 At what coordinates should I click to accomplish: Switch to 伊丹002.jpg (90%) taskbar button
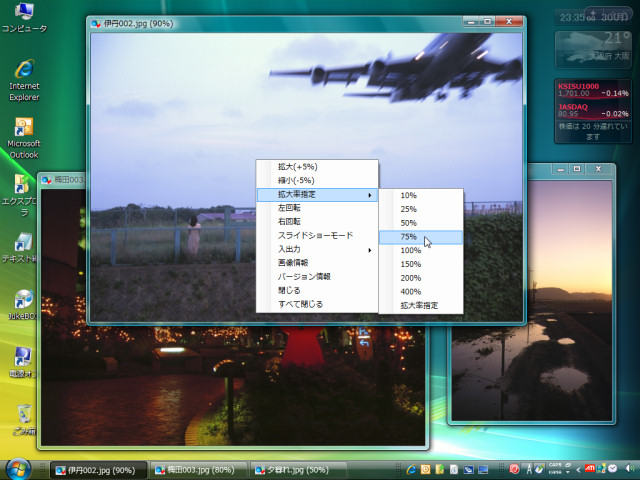(x=98, y=471)
